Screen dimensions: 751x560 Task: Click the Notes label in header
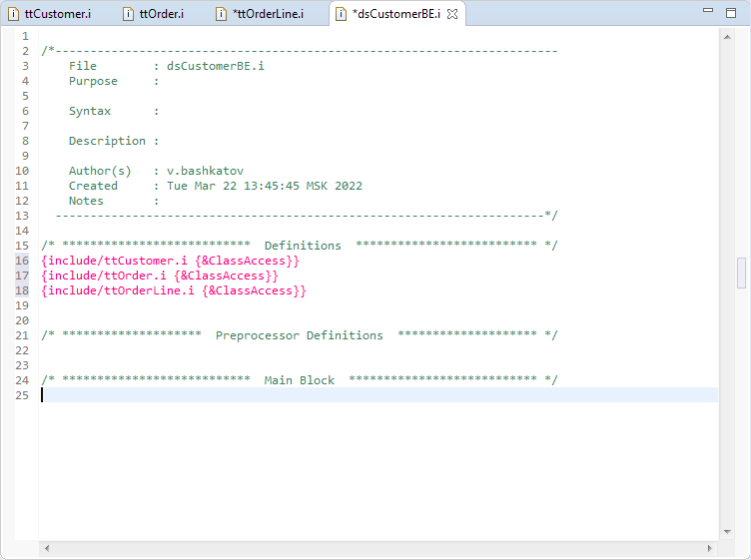(86, 201)
